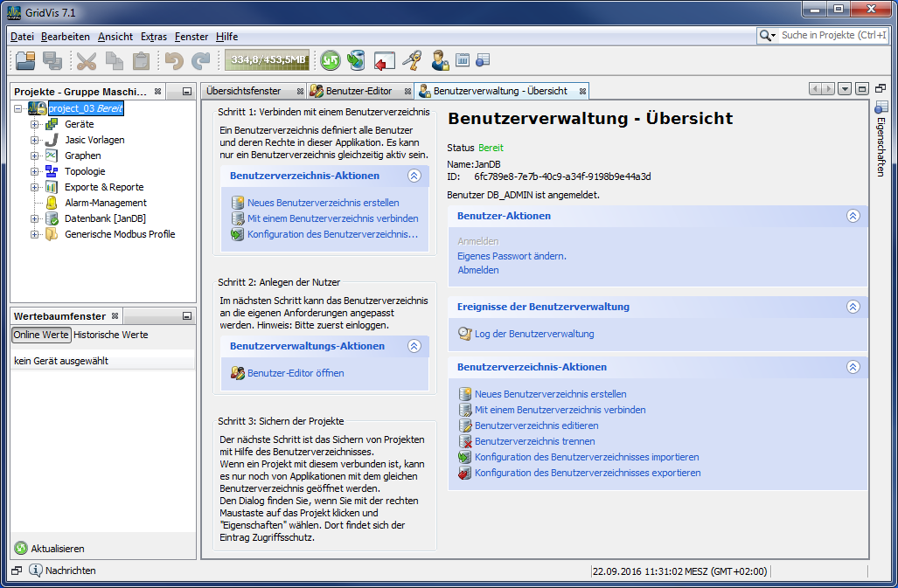This screenshot has height=588, width=898.
Task: Click the redo arrow icon
Action: pyautogui.click(x=201, y=60)
